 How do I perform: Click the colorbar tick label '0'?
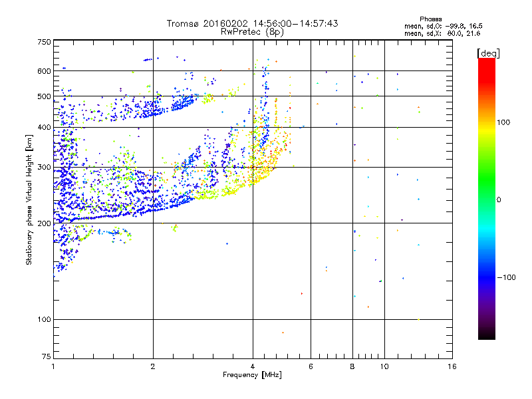(499, 200)
